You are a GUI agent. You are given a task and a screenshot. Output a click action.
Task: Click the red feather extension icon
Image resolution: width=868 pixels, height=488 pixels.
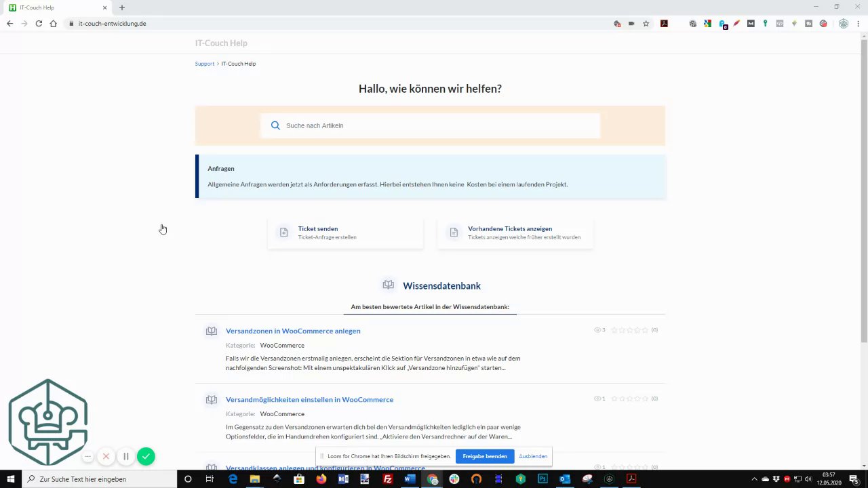click(736, 24)
